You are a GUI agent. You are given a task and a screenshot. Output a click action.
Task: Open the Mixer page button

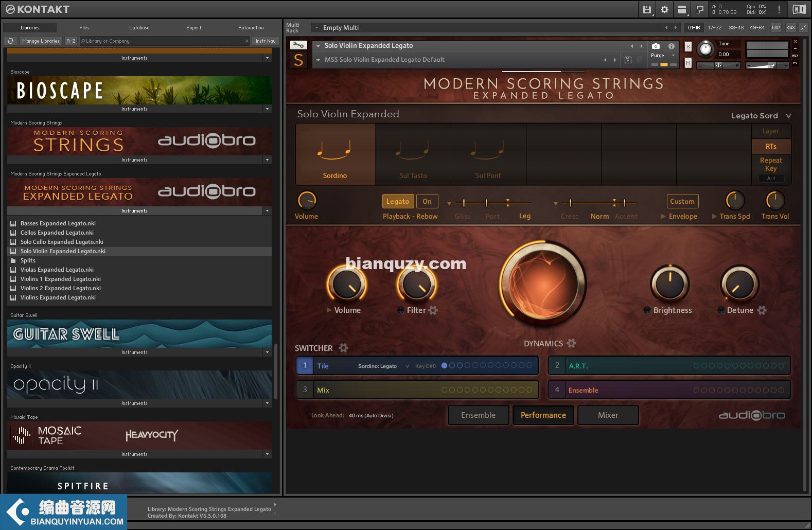pyautogui.click(x=608, y=415)
